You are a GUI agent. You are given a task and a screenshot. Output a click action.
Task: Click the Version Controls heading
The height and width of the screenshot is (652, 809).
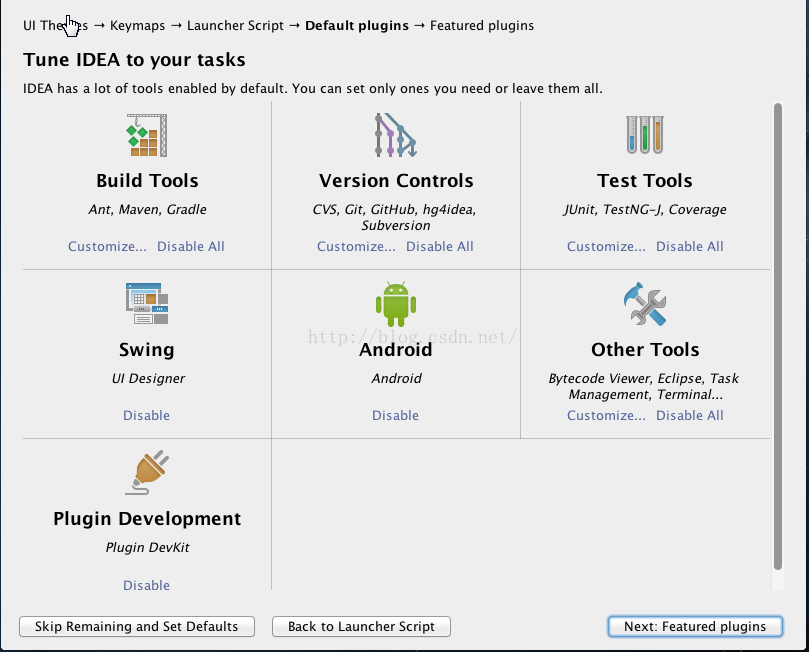point(396,181)
